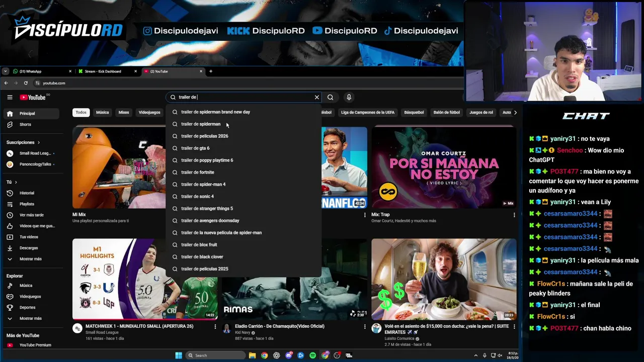Choose suggestion trailer de black clover
This screenshot has height=362, width=644.
tap(244, 257)
